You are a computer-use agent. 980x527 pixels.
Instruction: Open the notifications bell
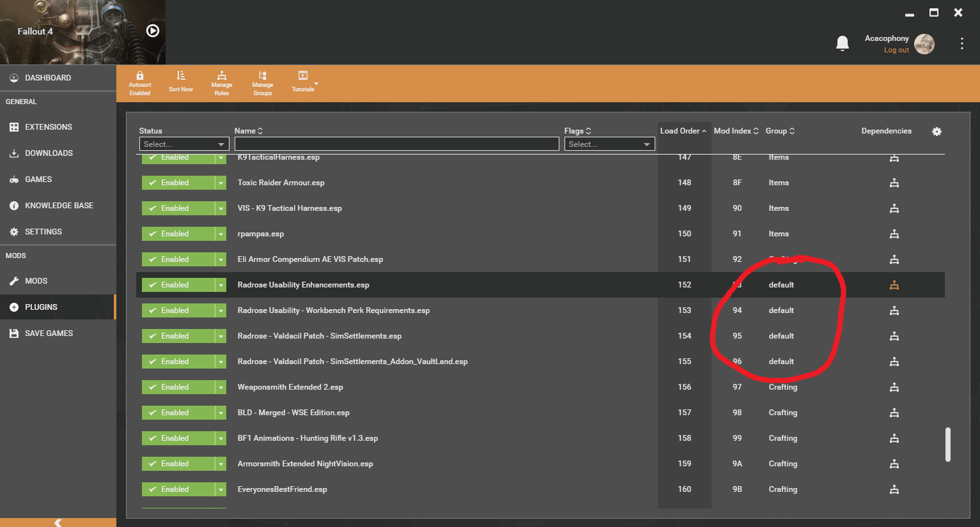[x=843, y=43]
